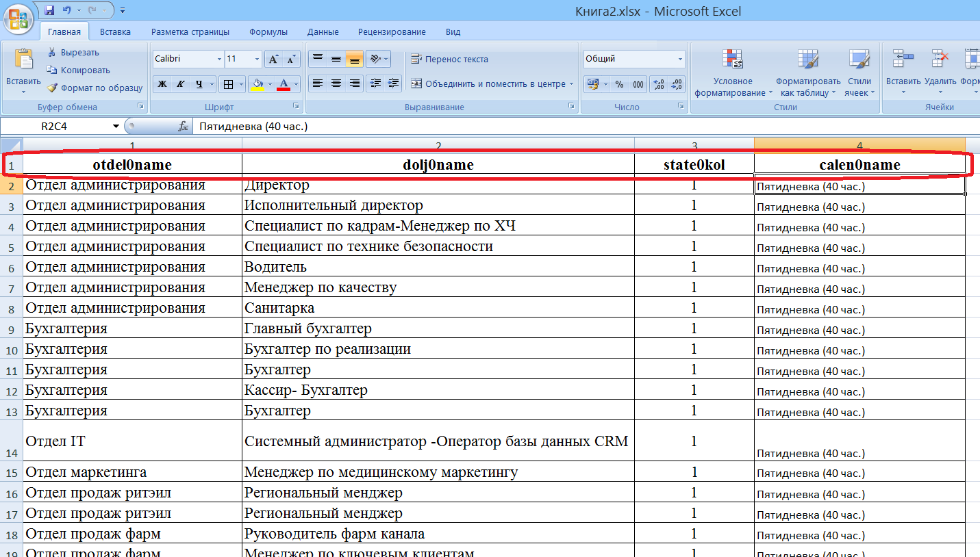
Task: Increase font size button
Action: (273, 59)
